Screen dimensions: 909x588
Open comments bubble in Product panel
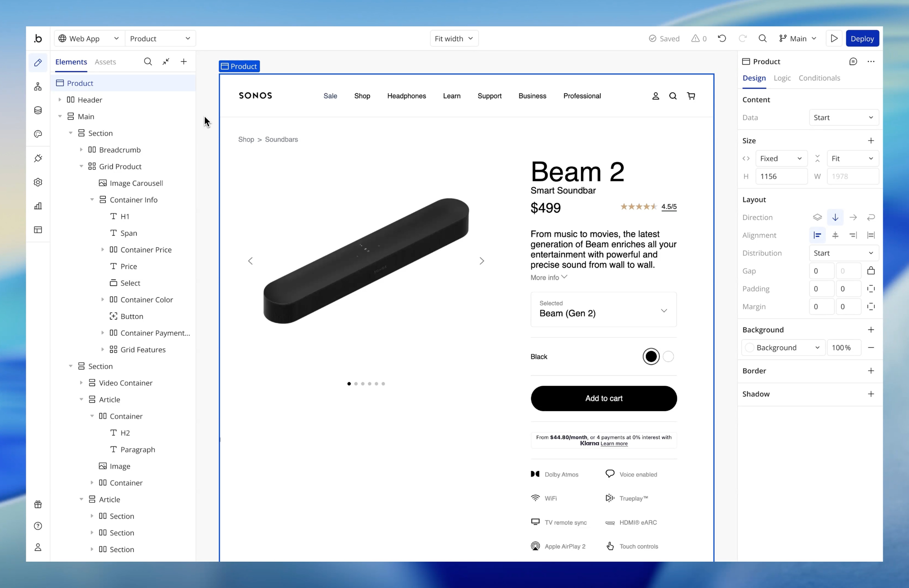click(853, 61)
